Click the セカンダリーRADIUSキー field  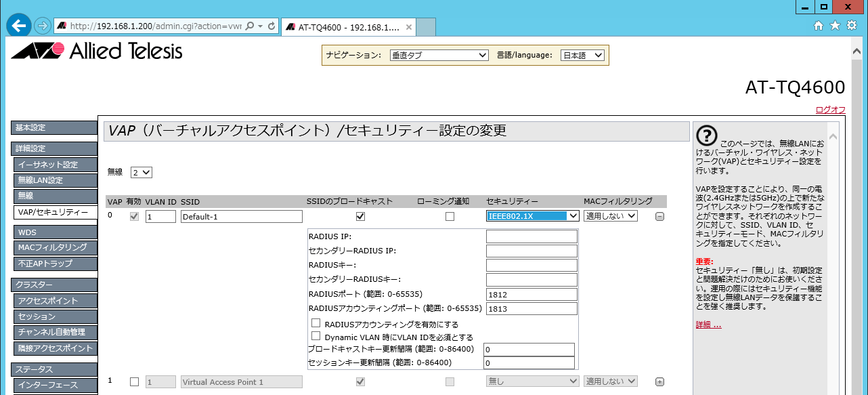pyautogui.click(x=531, y=280)
